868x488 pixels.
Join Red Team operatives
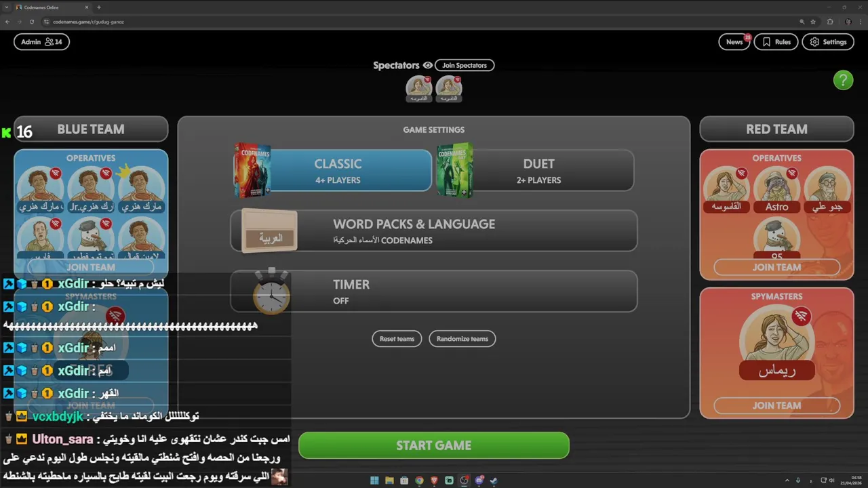point(776,267)
